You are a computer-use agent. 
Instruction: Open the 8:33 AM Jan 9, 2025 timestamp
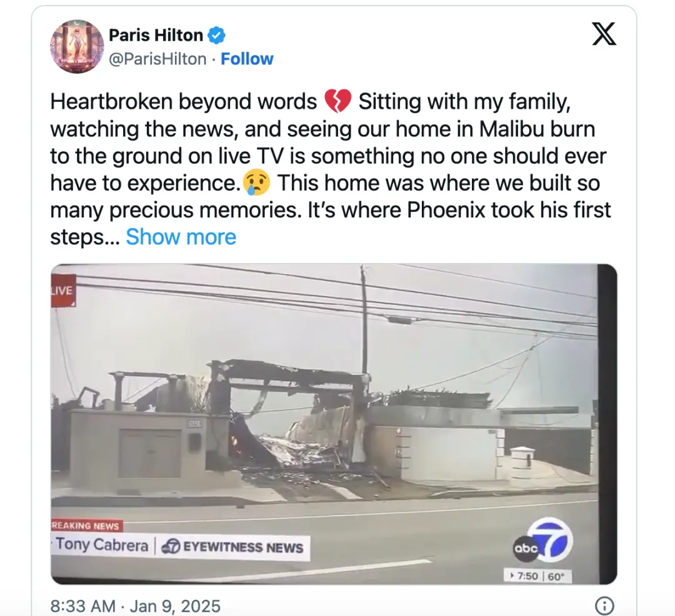135,605
